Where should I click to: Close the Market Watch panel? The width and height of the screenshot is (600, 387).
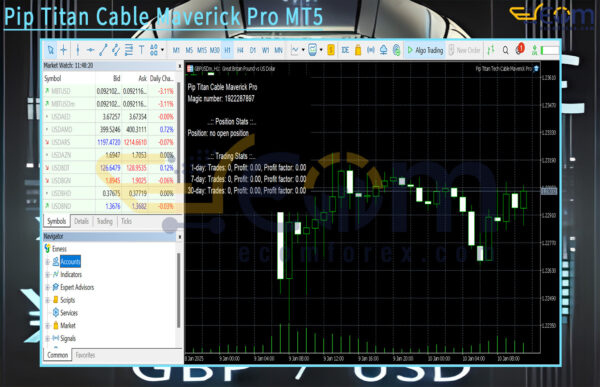[179, 66]
